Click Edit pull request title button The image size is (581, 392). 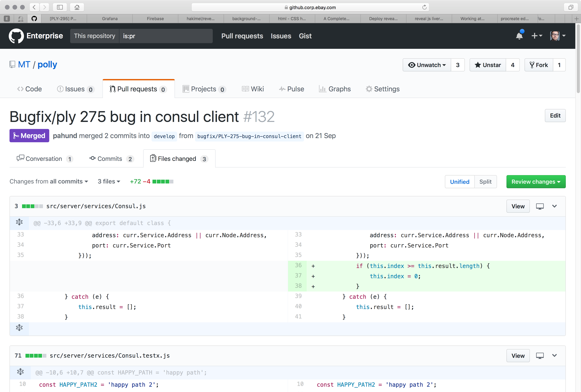[555, 116]
